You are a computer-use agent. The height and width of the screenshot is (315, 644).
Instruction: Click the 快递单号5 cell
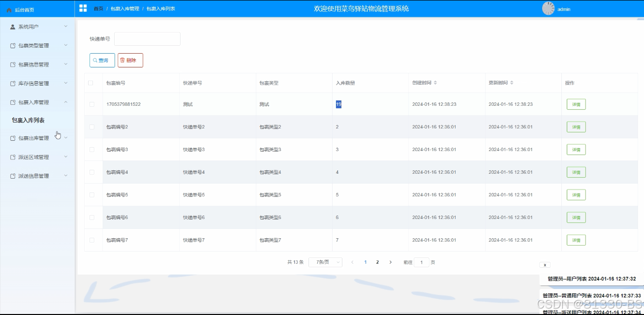[x=194, y=195]
